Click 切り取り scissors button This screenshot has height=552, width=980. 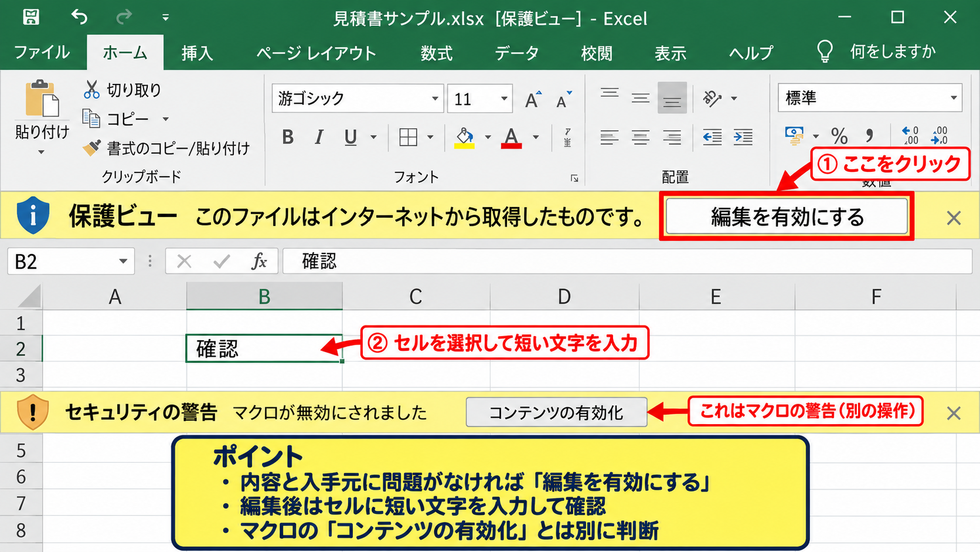coord(122,90)
